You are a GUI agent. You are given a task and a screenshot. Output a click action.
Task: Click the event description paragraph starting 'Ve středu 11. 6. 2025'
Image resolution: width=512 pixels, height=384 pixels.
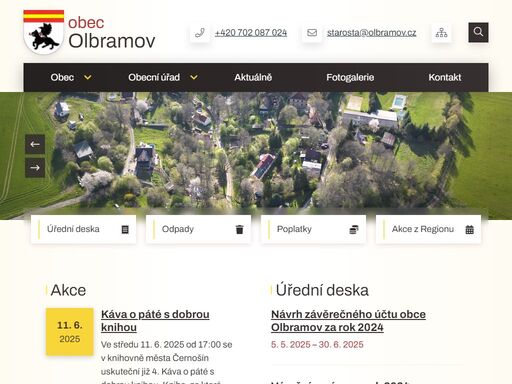coord(167,362)
